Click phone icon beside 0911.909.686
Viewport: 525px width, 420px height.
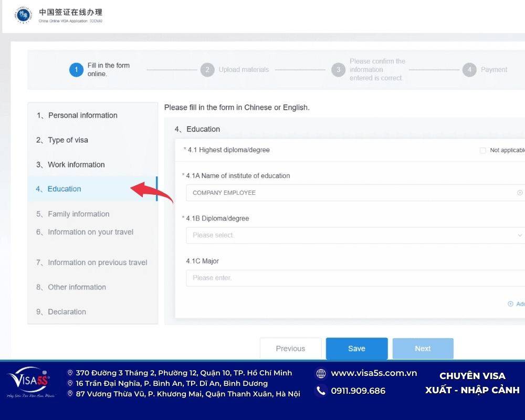click(x=322, y=391)
